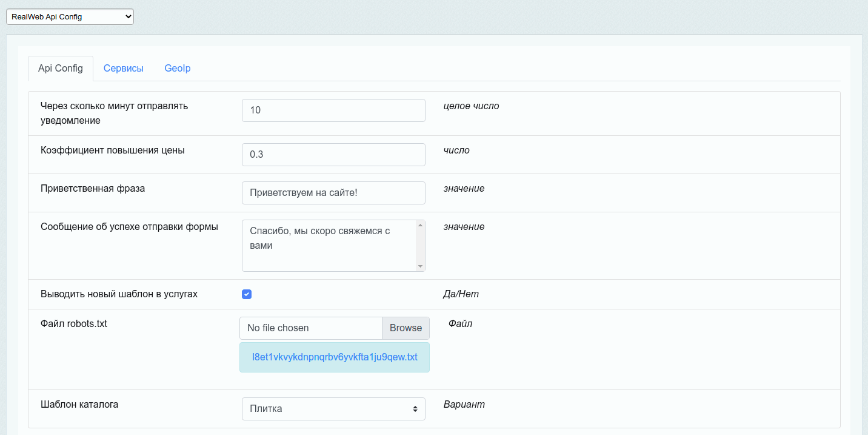This screenshot has width=868, height=435.
Task: Click the 'Приветственная фраза' label text
Action: coord(93,189)
